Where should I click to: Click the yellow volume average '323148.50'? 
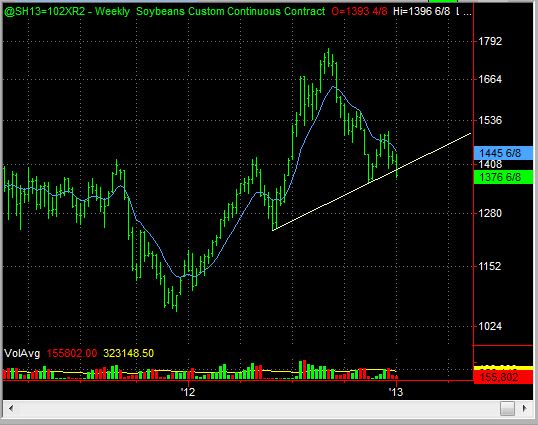[128, 353]
